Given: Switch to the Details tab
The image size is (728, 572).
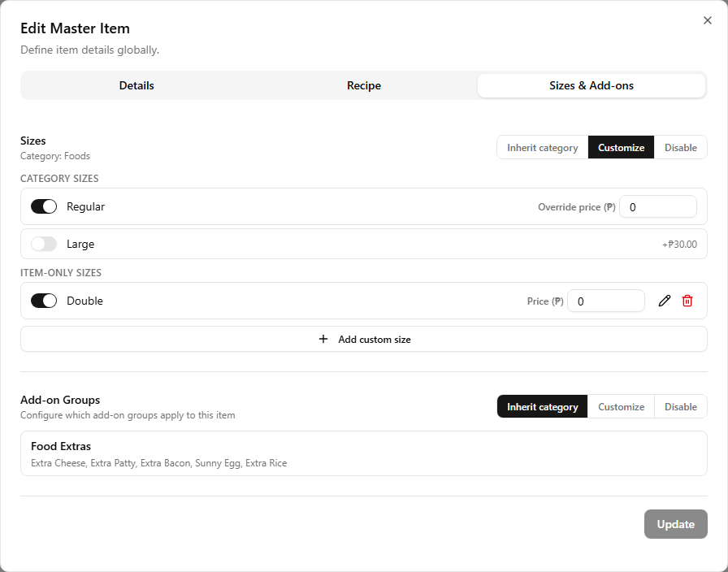Looking at the screenshot, I should coord(136,85).
